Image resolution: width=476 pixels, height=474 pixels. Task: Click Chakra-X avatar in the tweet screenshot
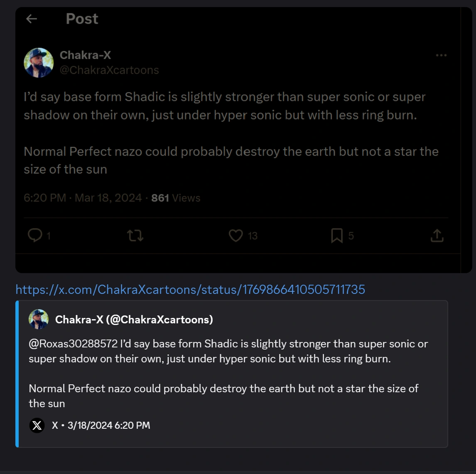(39, 63)
